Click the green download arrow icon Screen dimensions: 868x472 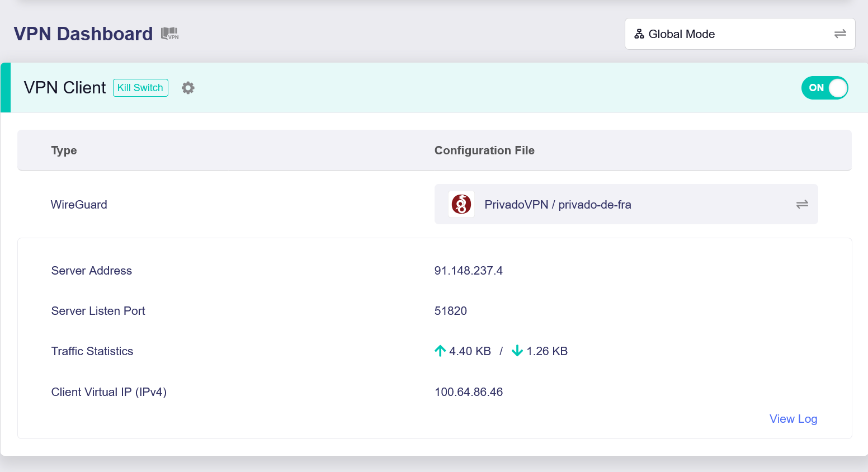click(x=517, y=351)
